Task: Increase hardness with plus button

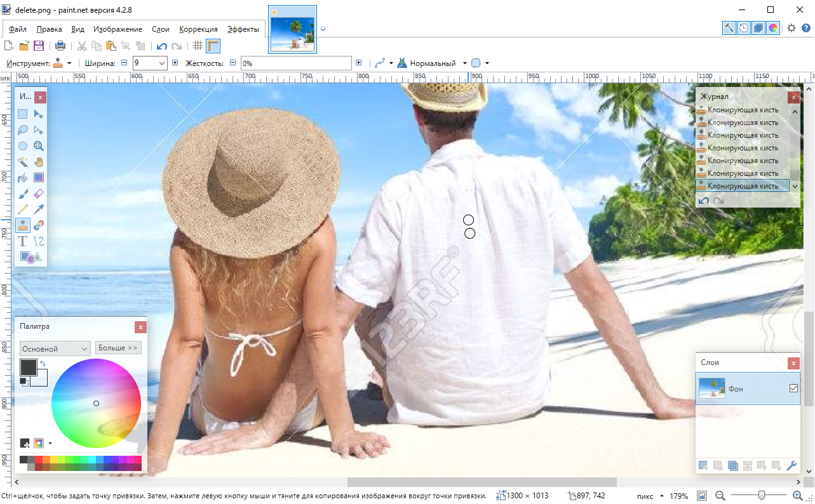Action: point(359,63)
